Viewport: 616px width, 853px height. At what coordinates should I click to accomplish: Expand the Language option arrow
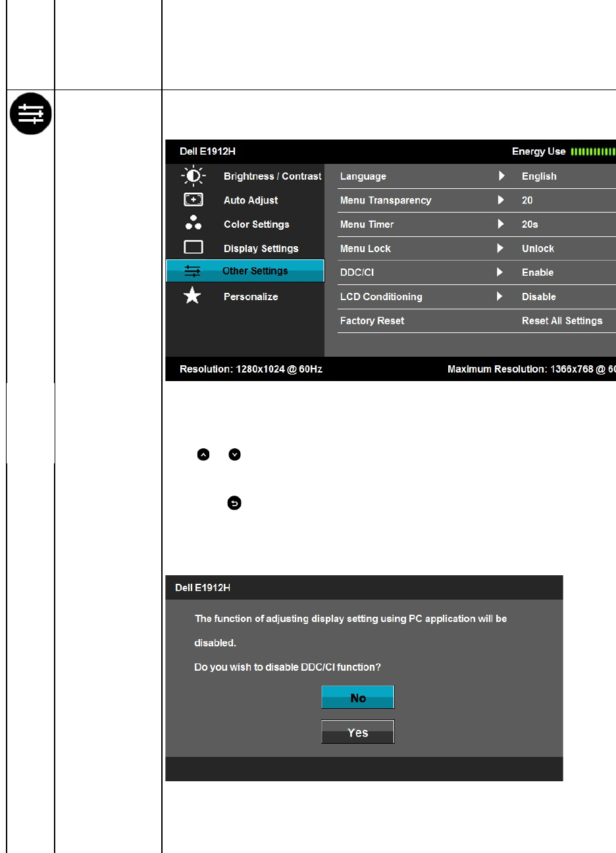click(501, 176)
